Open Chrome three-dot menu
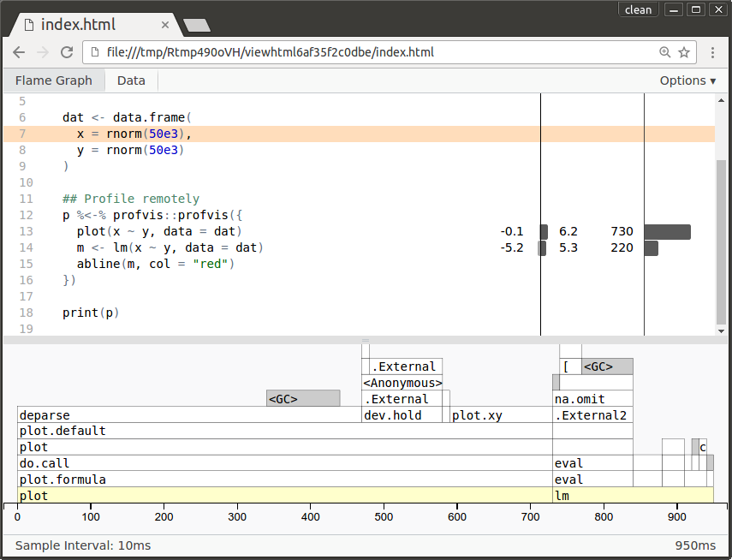Screen dimensions: 732x560 pyautogui.click(x=712, y=52)
